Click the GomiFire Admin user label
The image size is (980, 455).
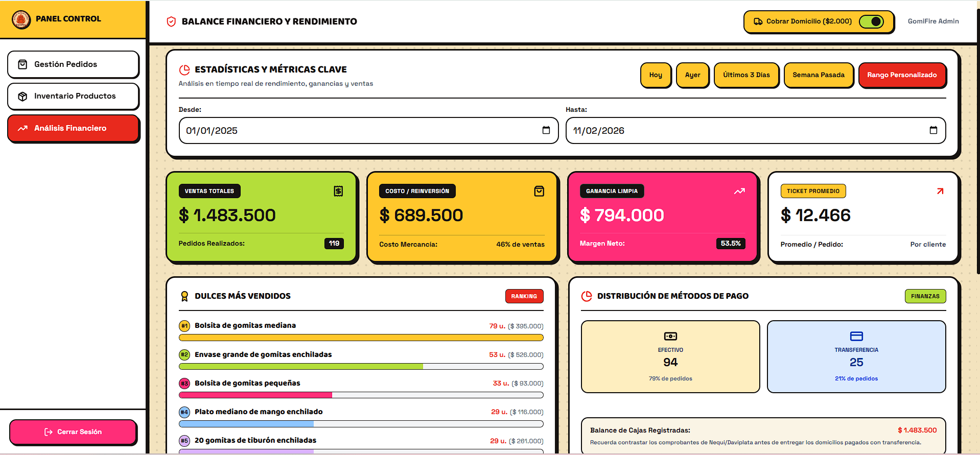pos(933,21)
